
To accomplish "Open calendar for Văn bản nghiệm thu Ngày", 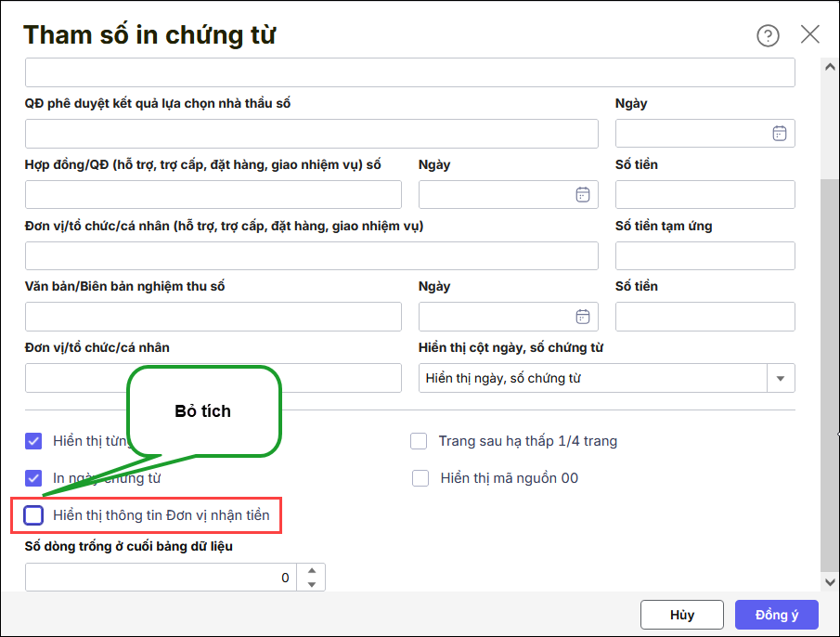I will point(583,317).
